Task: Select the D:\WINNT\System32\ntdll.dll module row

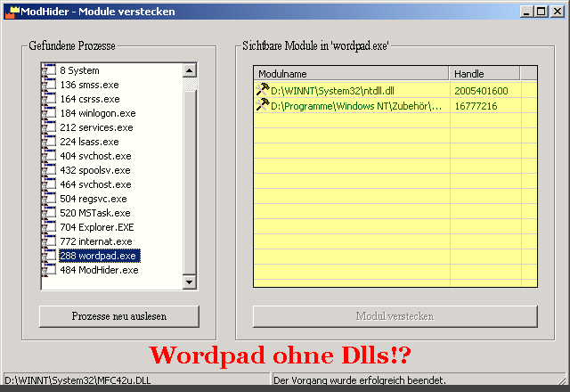Action: click(395, 90)
